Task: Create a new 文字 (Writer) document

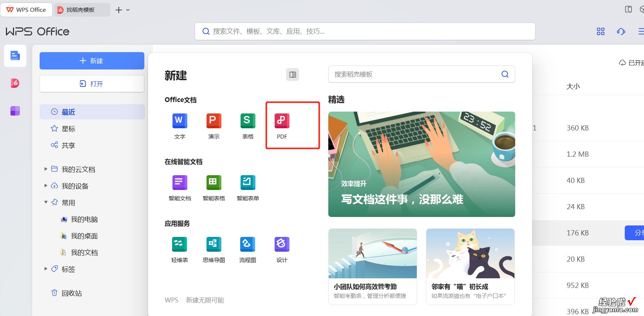Action: pyautogui.click(x=180, y=126)
